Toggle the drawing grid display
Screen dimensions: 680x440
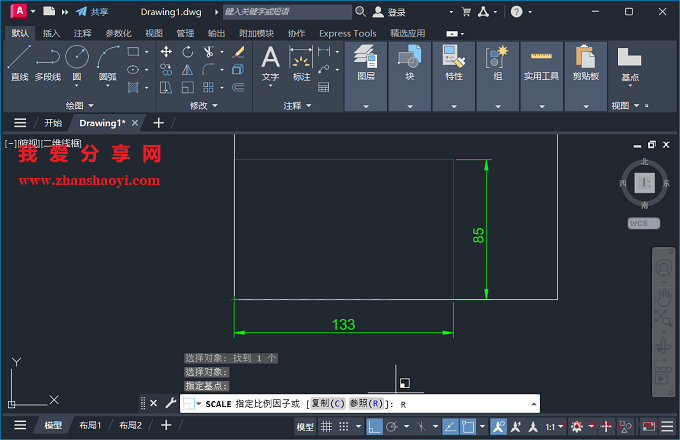(x=326, y=427)
